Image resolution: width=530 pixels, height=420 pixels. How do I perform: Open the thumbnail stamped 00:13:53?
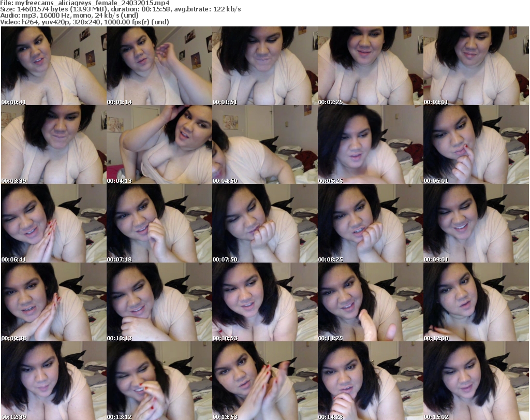tap(264, 381)
